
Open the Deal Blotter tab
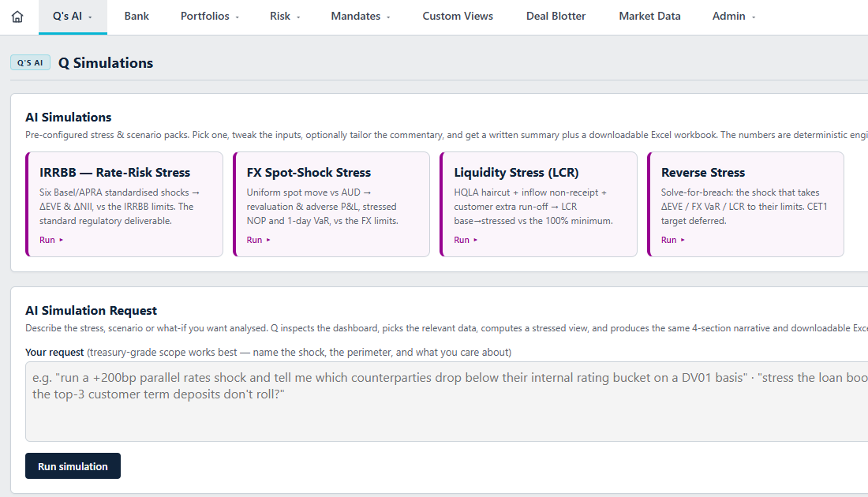click(556, 17)
